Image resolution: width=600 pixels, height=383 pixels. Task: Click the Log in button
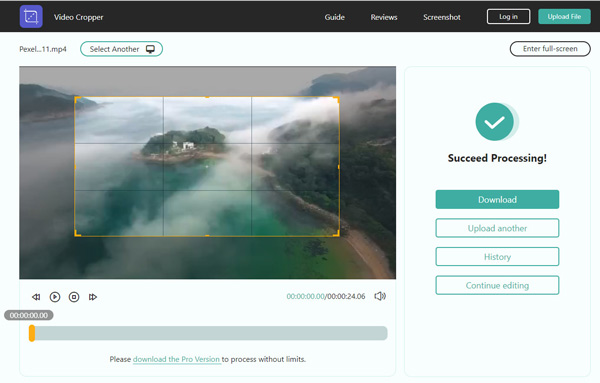(x=508, y=16)
